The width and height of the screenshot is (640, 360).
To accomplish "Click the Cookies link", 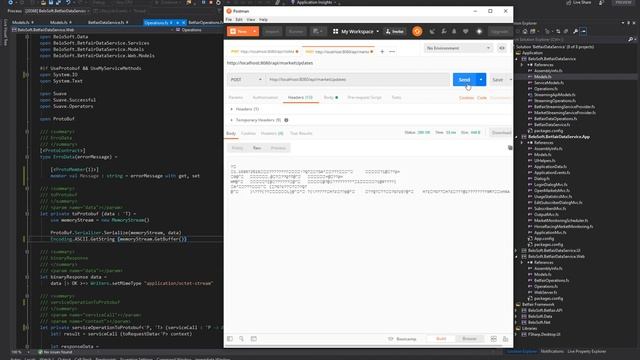I will click(466, 98).
